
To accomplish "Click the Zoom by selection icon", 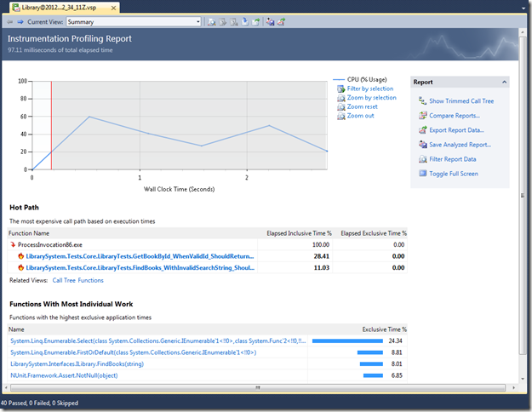I will (x=341, y=98).
